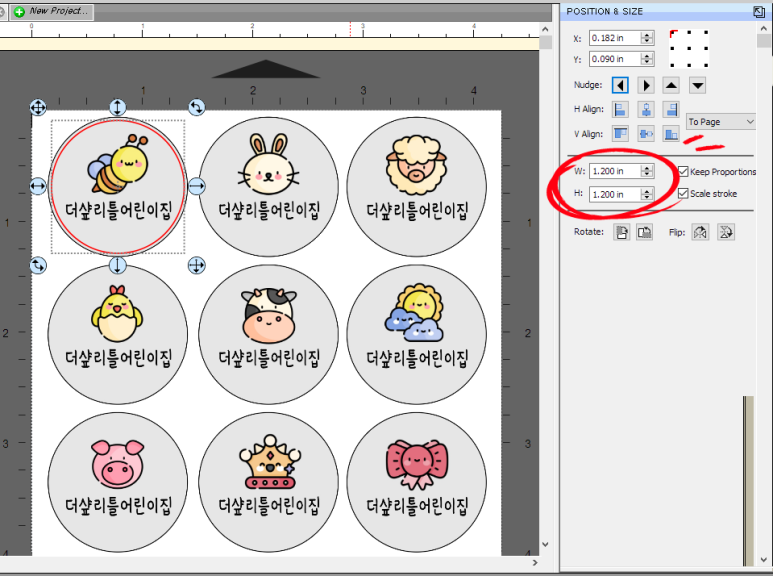Viewport: 773px width, 576px height.
Task: Select the red bow sticker circle
Action: 417,482
